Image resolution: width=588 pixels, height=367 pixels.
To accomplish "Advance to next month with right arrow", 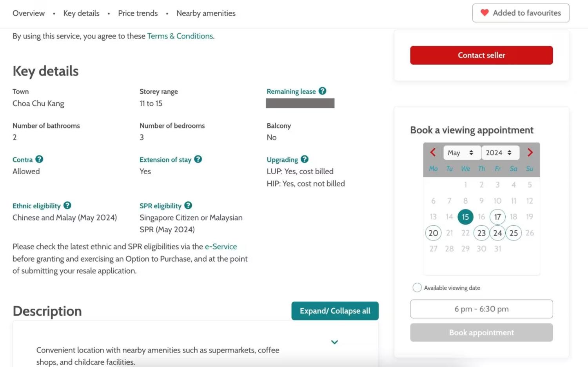I will 530,152.
